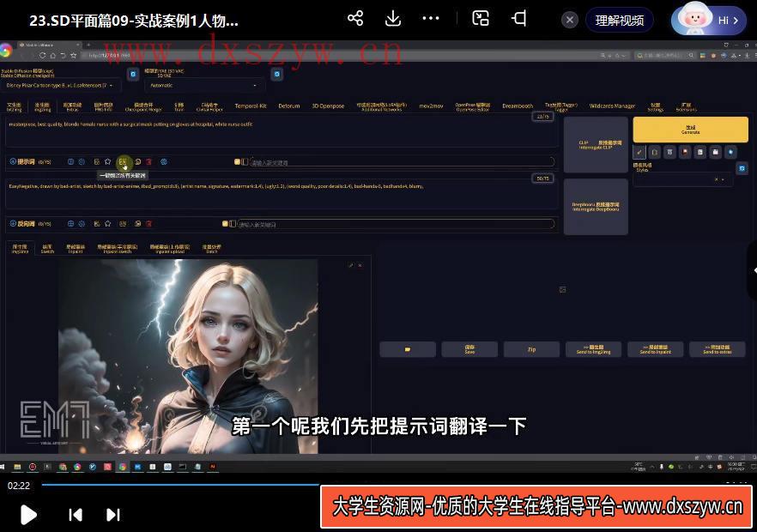Clear negative prompt with red trash icon in 反向词 row
The image size is (757, 532).
tap(149, 223)
